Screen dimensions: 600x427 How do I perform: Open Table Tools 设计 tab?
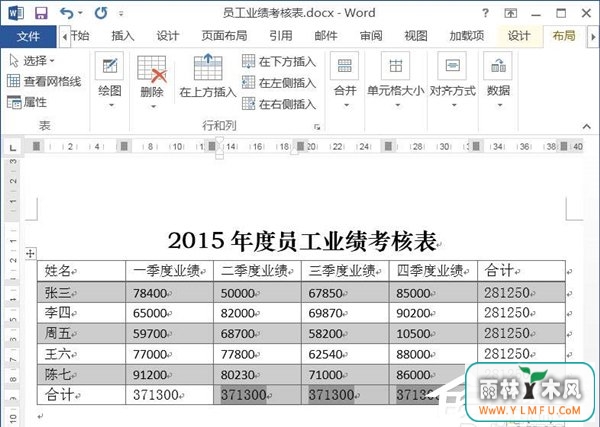point(519,36)
